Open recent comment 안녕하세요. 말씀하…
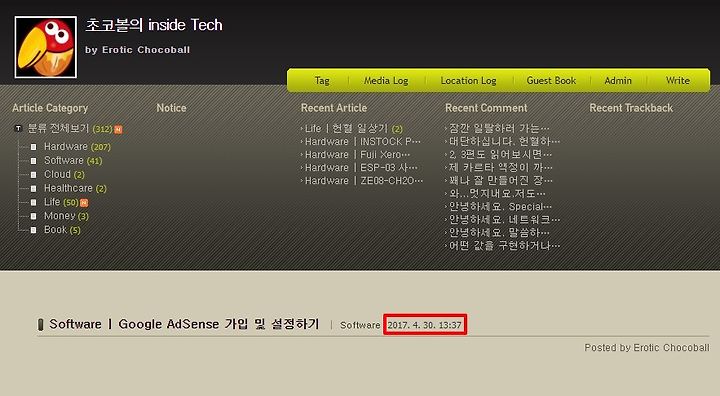 coord(499,232)
